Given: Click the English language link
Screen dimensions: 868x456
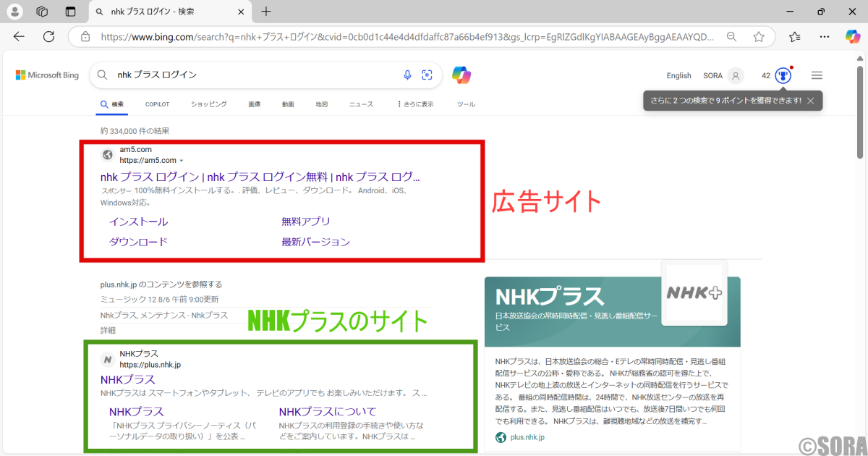Looking at the screenshot, I should coord(678,75).
